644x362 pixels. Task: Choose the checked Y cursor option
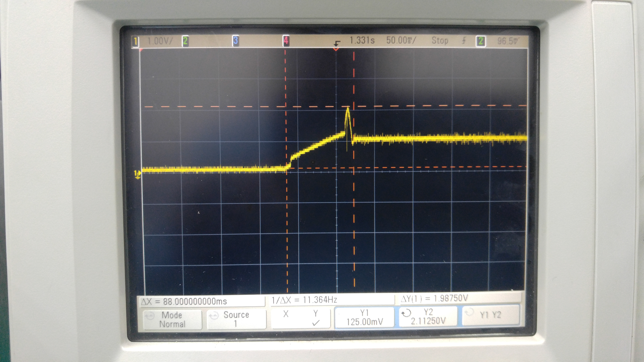pyautogui.click(x=315, y=318)
